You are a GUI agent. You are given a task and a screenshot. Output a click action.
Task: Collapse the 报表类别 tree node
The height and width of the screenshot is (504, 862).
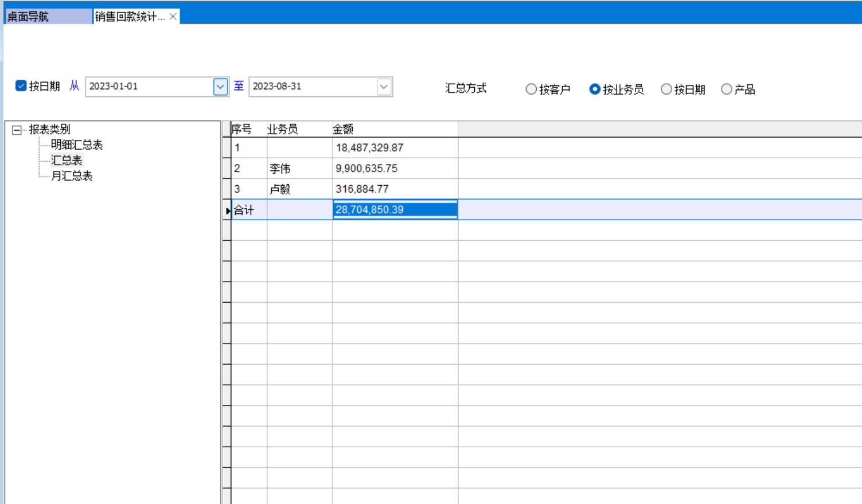point(17,130)
